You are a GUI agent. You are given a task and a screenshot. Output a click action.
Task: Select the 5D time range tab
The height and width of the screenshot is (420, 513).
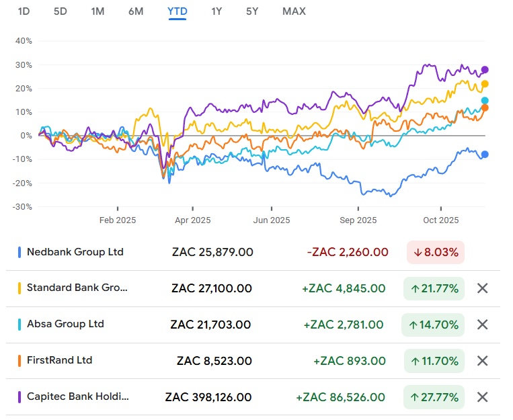click(x=61, y=11)
